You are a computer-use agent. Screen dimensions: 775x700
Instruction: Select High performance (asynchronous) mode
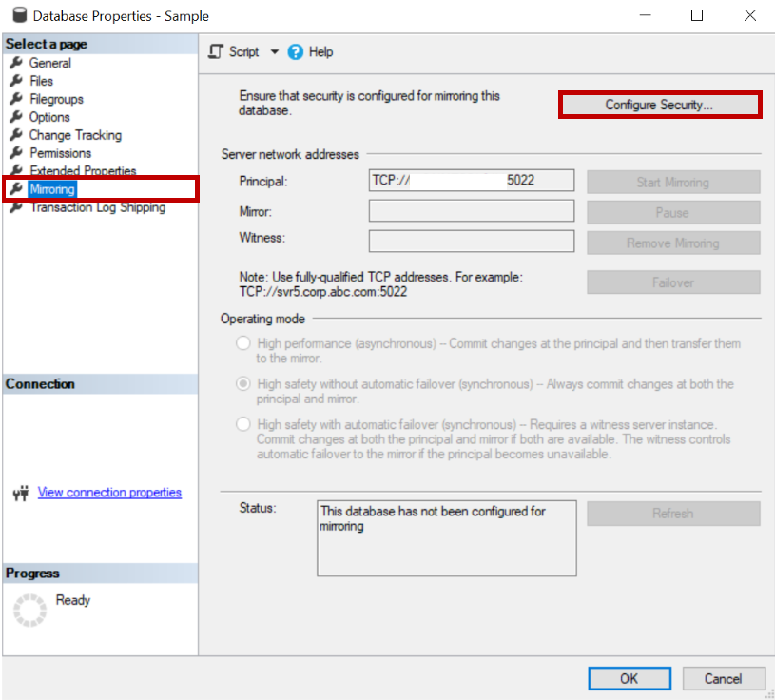[242, 343]
